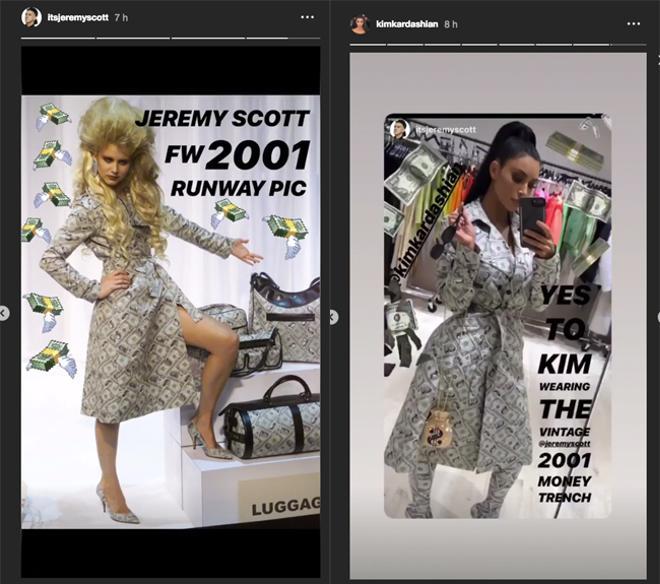
Task: Click the 'MONEY TRENCH' caption text in Kim's story
Action: (564, 489)
